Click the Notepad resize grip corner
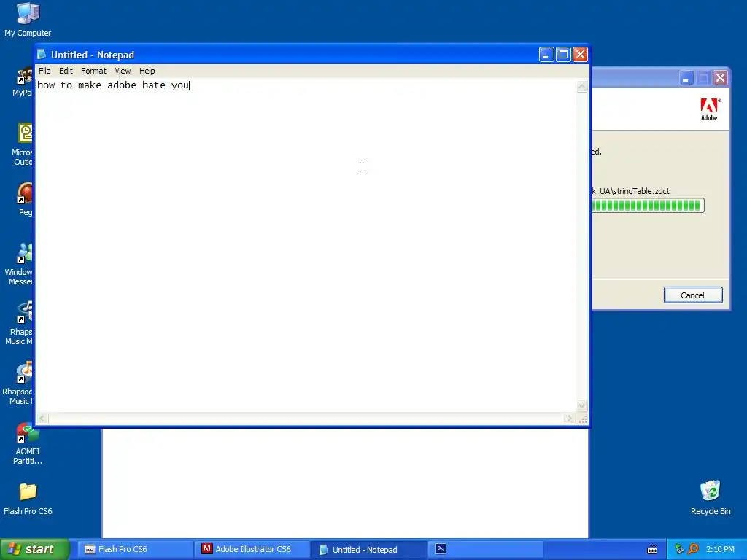 (582, 419)
